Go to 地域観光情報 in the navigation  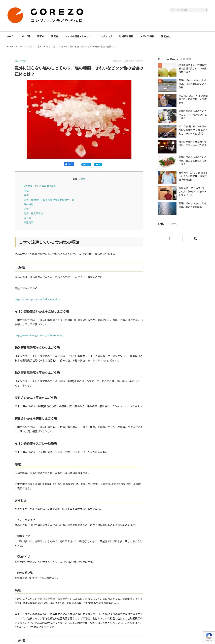pos(126,36)
